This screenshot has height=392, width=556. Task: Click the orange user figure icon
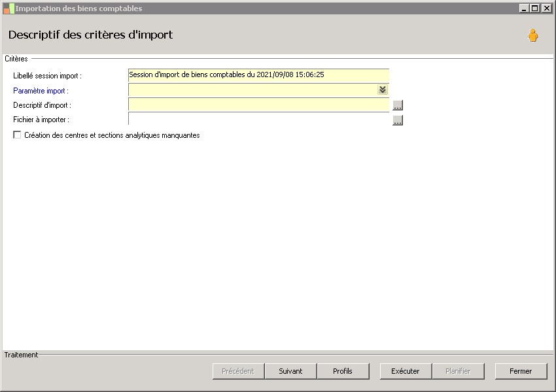click(x=532, y=35)
